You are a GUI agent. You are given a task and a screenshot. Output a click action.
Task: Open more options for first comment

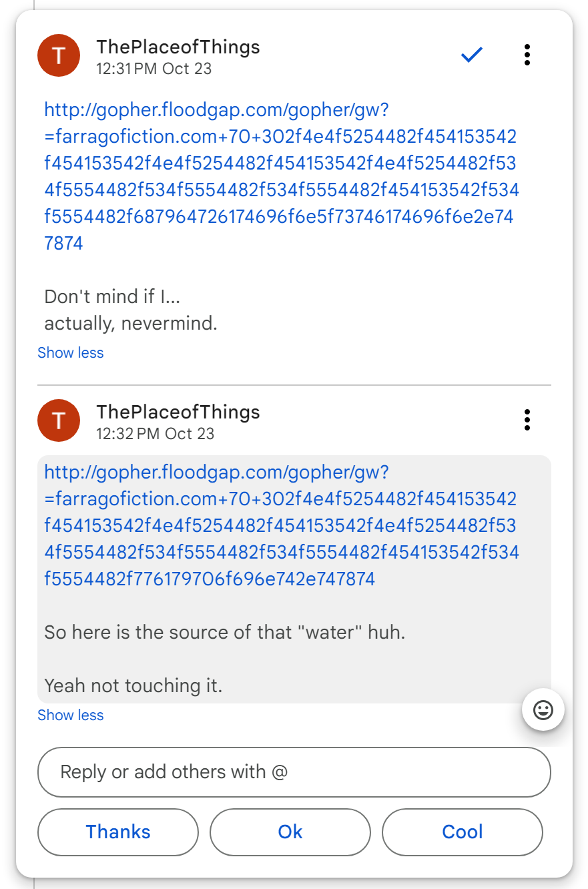coord(527,55)
